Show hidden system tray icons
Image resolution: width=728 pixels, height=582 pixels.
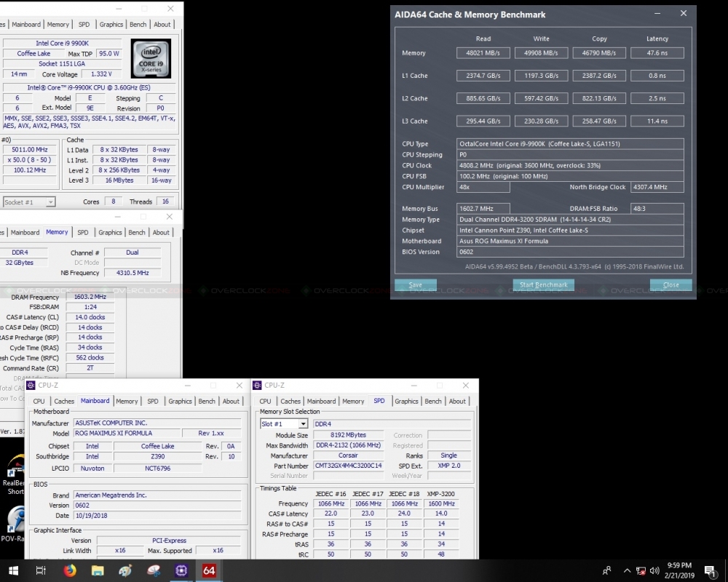click(627, 570)
